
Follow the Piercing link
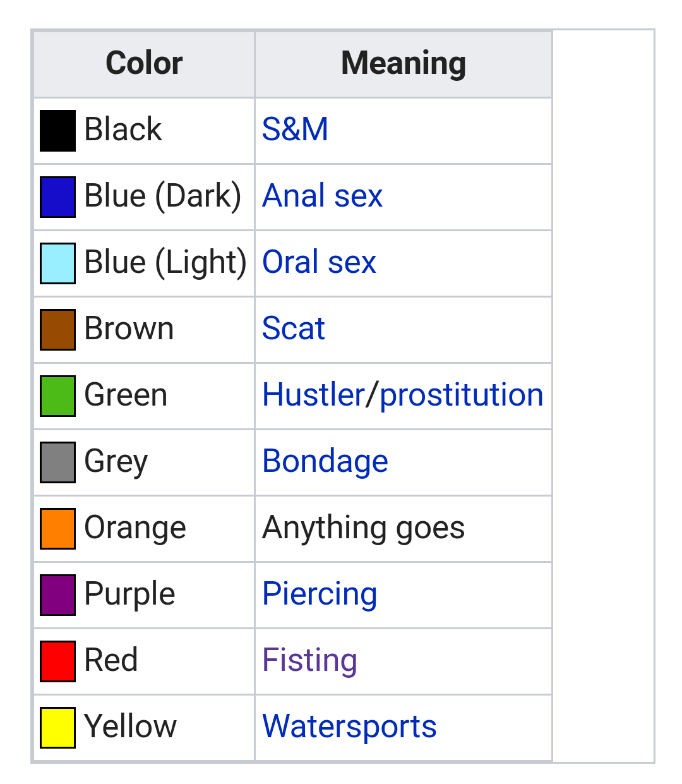coord(320,594)
